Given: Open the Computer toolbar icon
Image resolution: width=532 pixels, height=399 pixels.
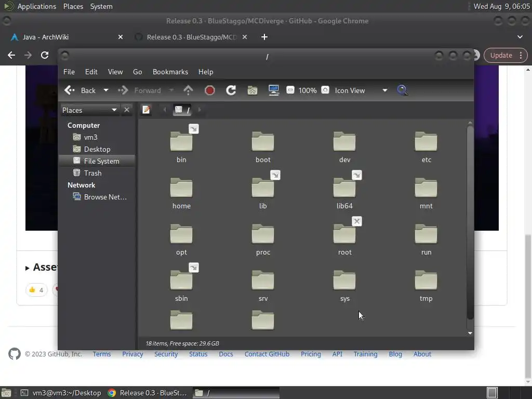Looking at the screenshot, I should (x=274, y=90).
